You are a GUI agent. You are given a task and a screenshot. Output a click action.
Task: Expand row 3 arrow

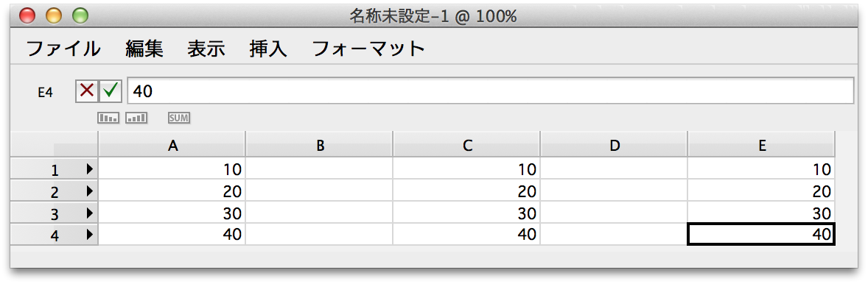[90, 213]
